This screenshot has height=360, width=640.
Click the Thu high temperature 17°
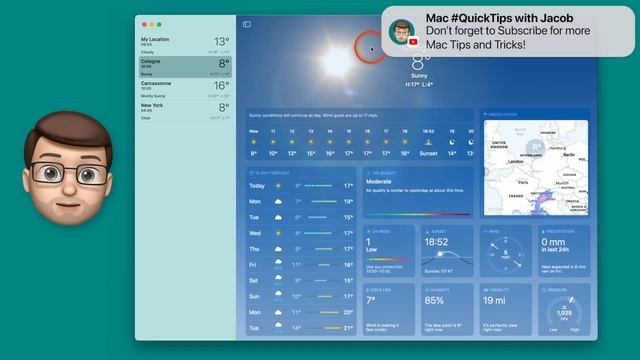click(348, 249)
